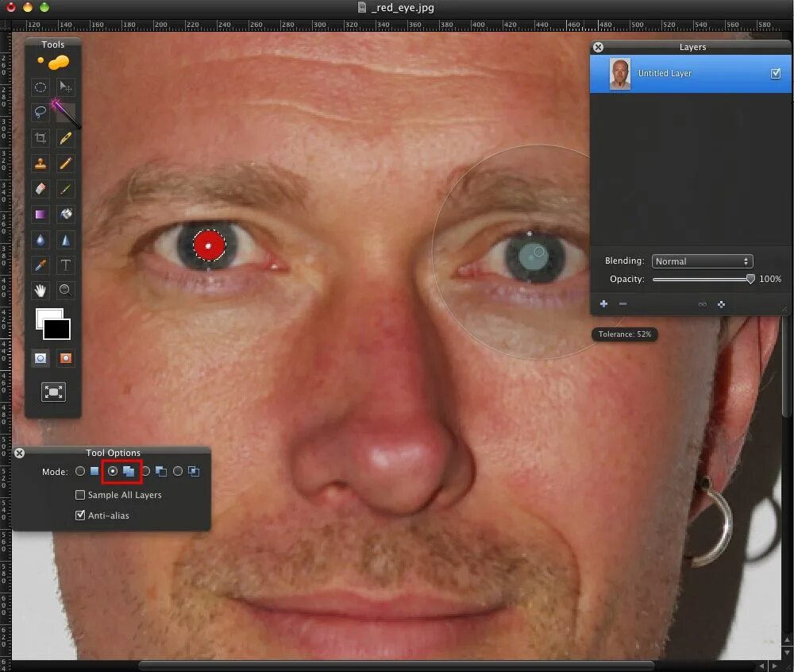
Task: Select the Elliptical Marquee tool
Action: click(40, 87)
